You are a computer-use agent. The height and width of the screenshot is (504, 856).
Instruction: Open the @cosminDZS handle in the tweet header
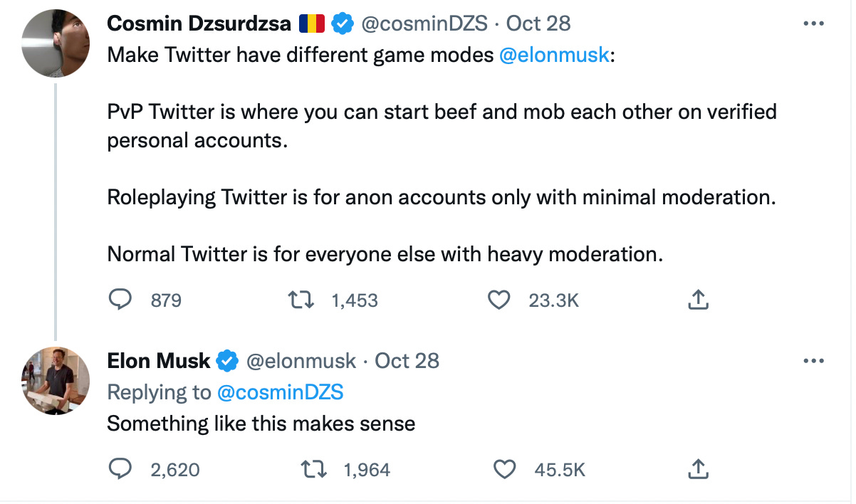pos(425,23)
